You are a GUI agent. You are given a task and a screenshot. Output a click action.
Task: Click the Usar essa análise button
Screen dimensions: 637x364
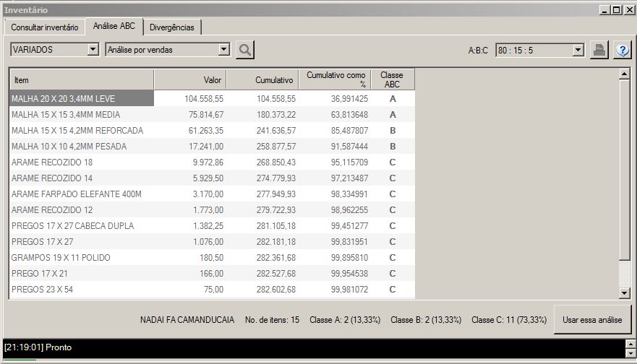[591, 320]
